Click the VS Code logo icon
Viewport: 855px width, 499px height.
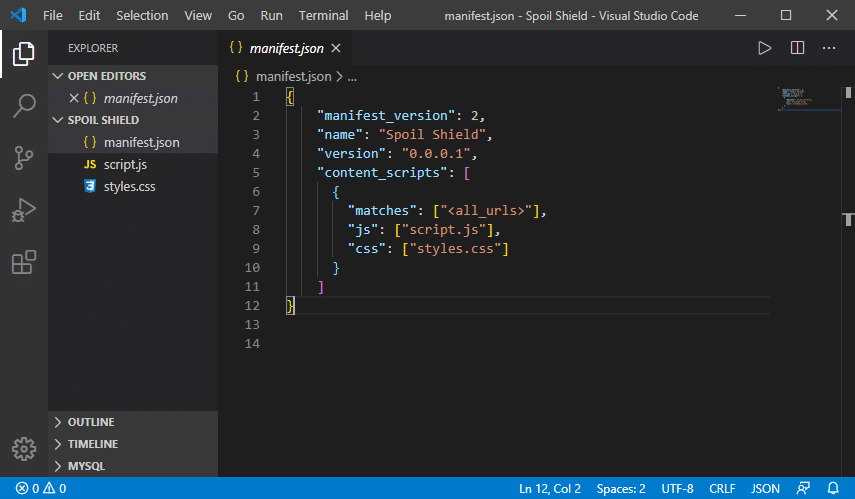point(18,15)
